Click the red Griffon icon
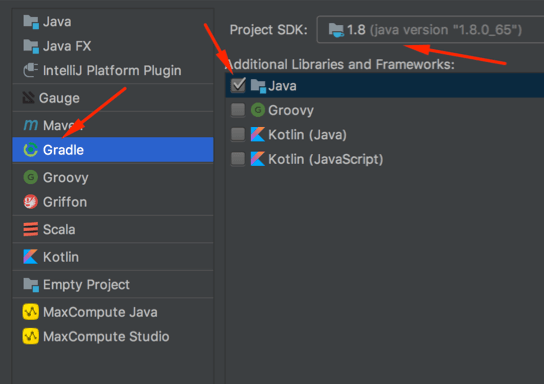Image resolution: width=544 pixels, height=384 pixels. tap(31, 202)
